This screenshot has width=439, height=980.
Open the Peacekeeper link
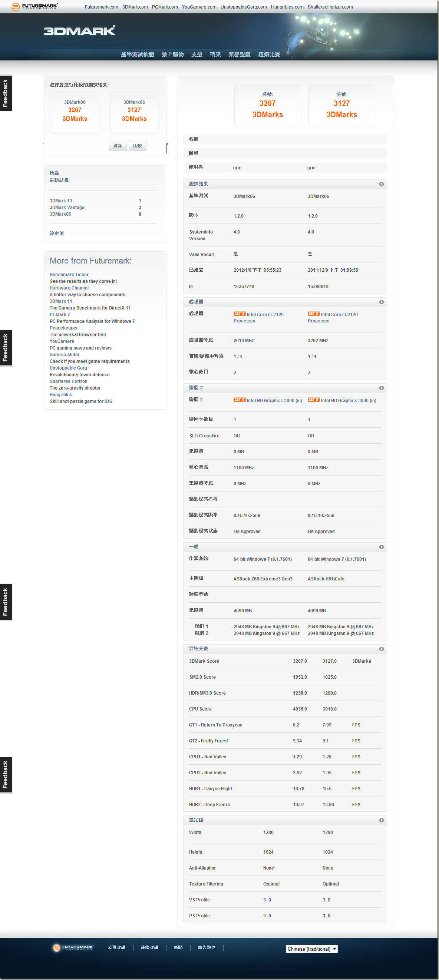63,328
